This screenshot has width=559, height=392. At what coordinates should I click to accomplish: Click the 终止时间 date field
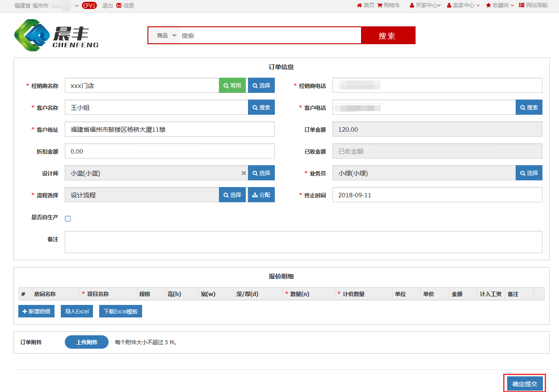437,195
